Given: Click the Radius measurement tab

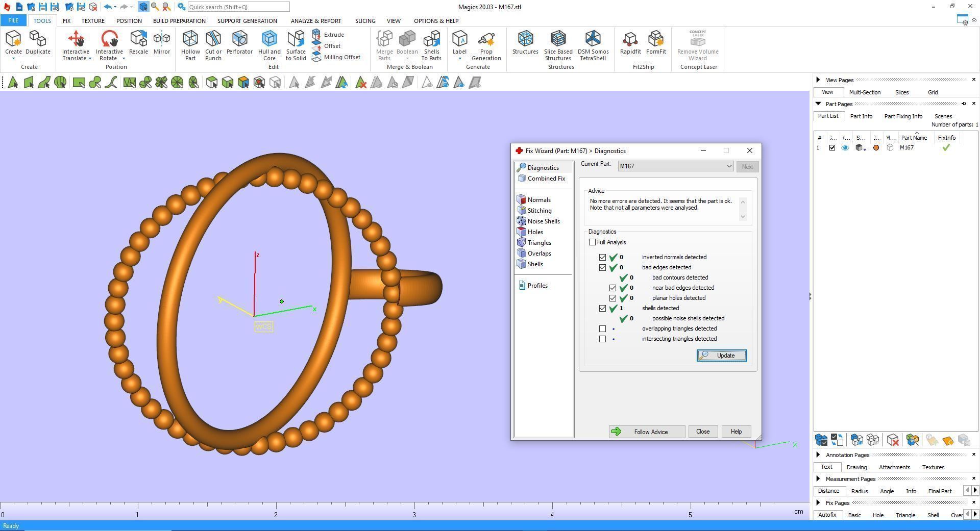Looking at the screenshot, I should 860,491.
